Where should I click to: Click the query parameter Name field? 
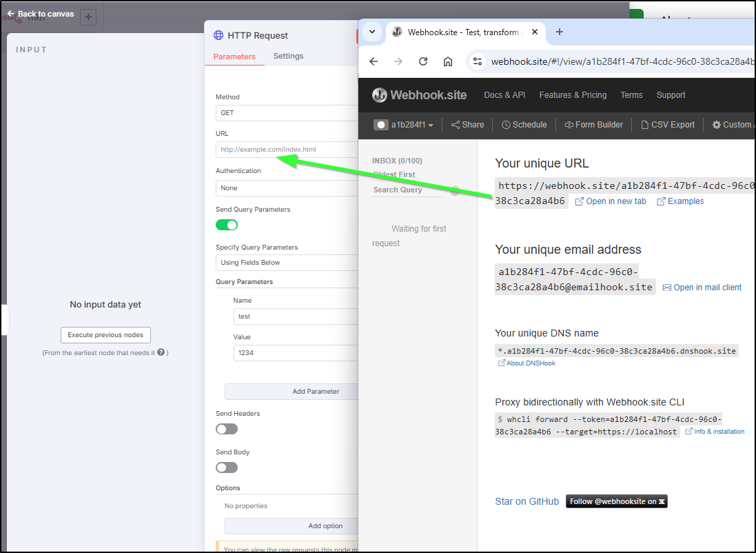coord(296,316)
